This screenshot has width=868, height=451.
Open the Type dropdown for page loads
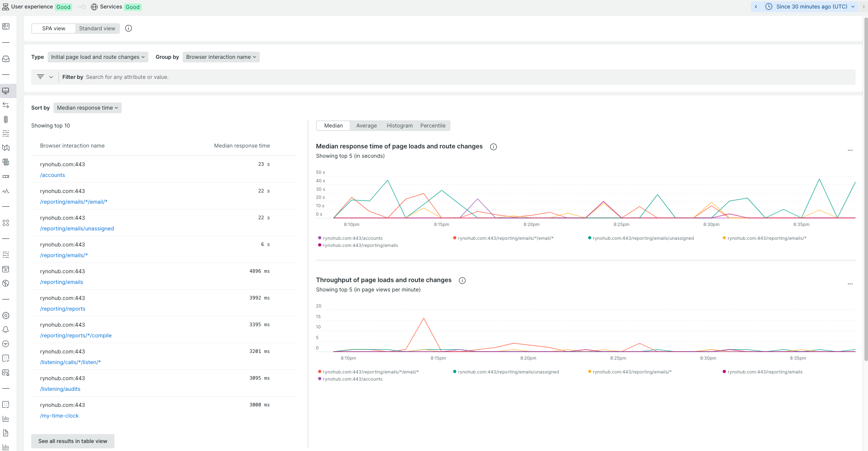pyautogui.click(x=98, y=57)
